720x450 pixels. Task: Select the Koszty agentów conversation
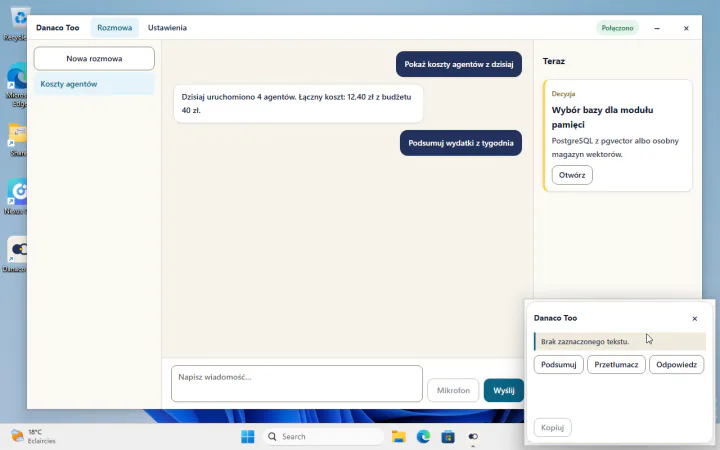94,84
